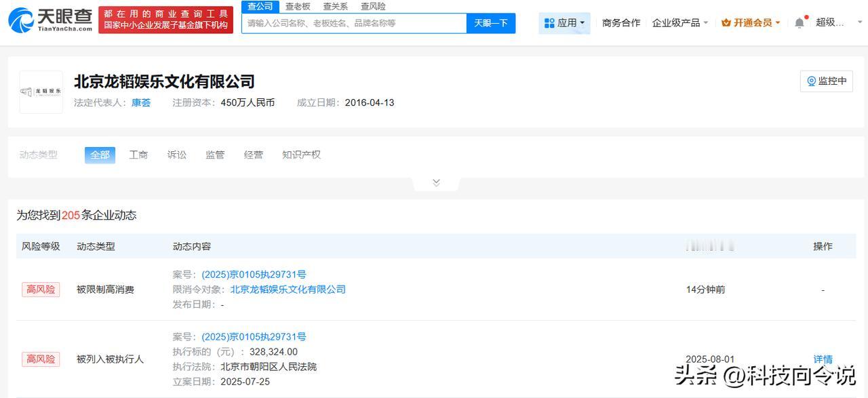Switch to the 查老板 tab
Viewport: 868px width, 398px height.
point(298,6)
